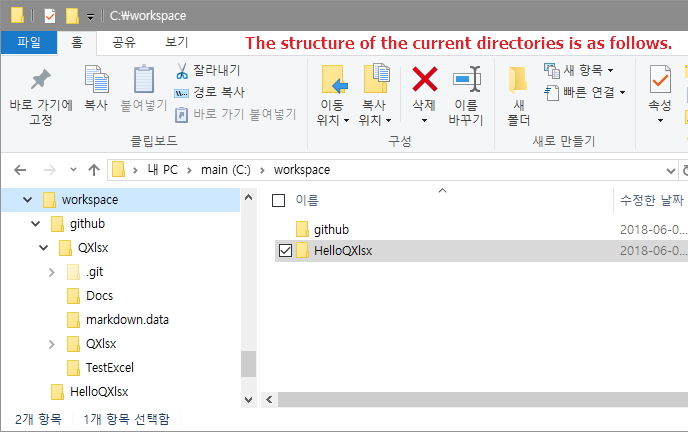Expand the .git folder in tree
This screenshot has width=688, height=432.
pos(52,272)
